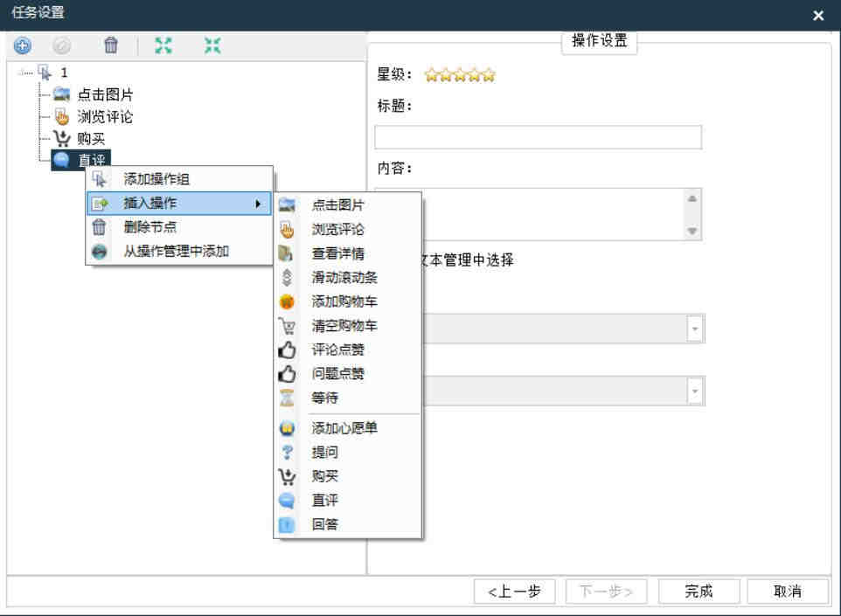Click content area scroll up arrow
841x616 pixels.
pyautogui.click(x=692, y=199)
